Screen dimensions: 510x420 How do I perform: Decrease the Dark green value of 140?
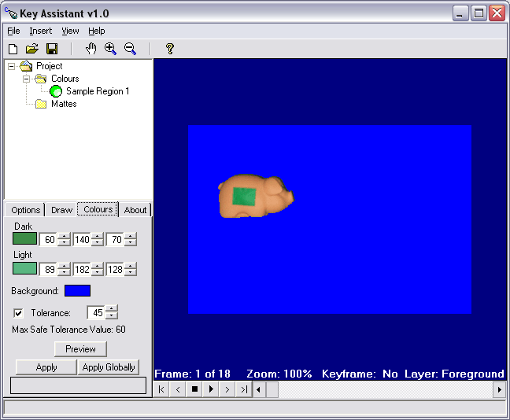coord(98,243)
